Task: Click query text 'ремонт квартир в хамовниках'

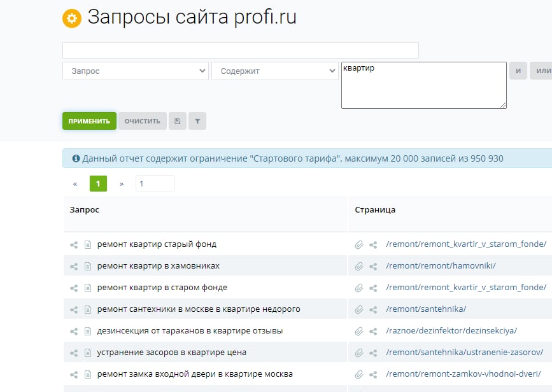Action: pyautogui.click(x=158, y=266)
